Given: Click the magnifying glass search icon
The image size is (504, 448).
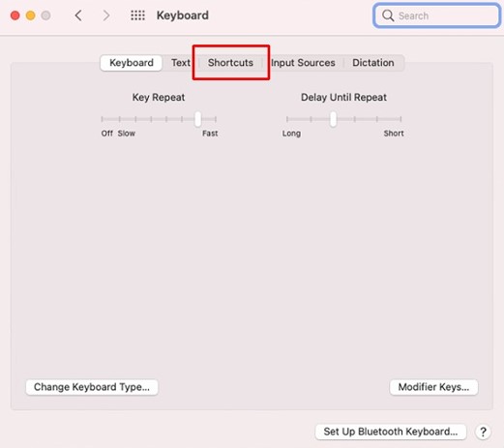Looking at the screenshot, I should click(388, 15).
